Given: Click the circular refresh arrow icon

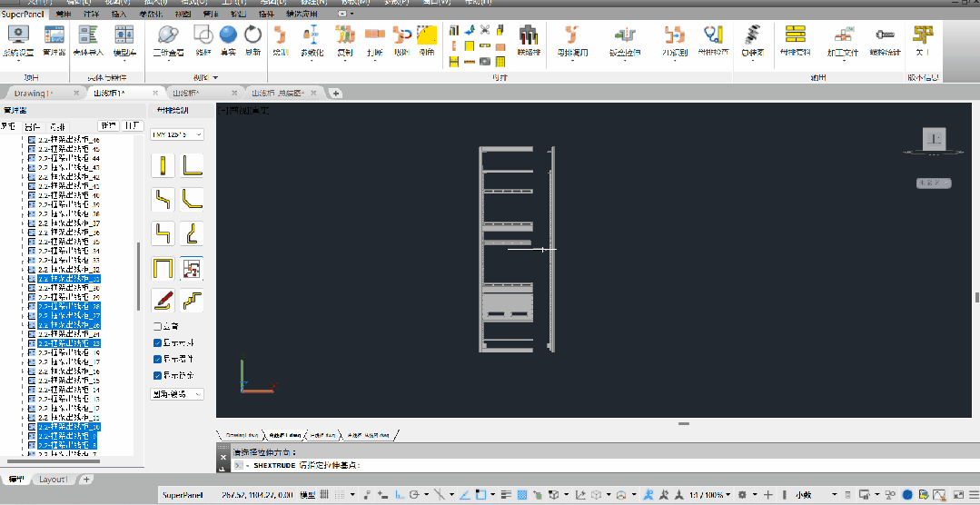Looking at the screenshot, I should pos(252,35).
